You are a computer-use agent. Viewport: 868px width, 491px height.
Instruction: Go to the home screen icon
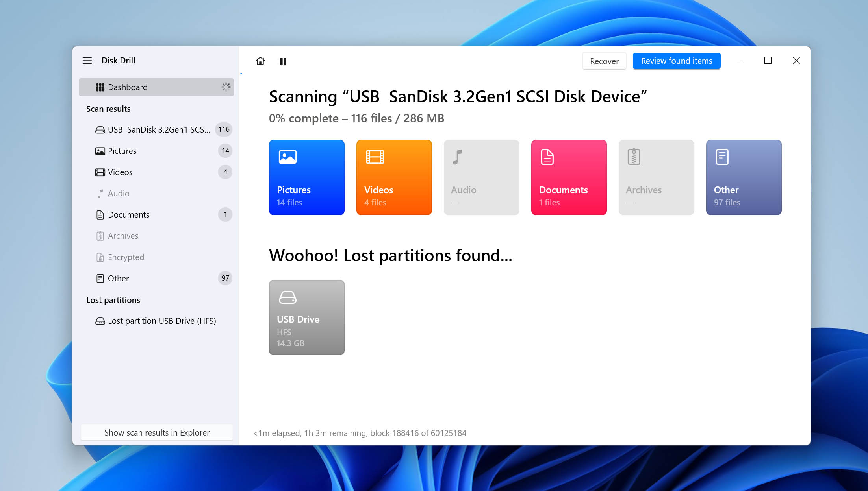pos(260,61)
